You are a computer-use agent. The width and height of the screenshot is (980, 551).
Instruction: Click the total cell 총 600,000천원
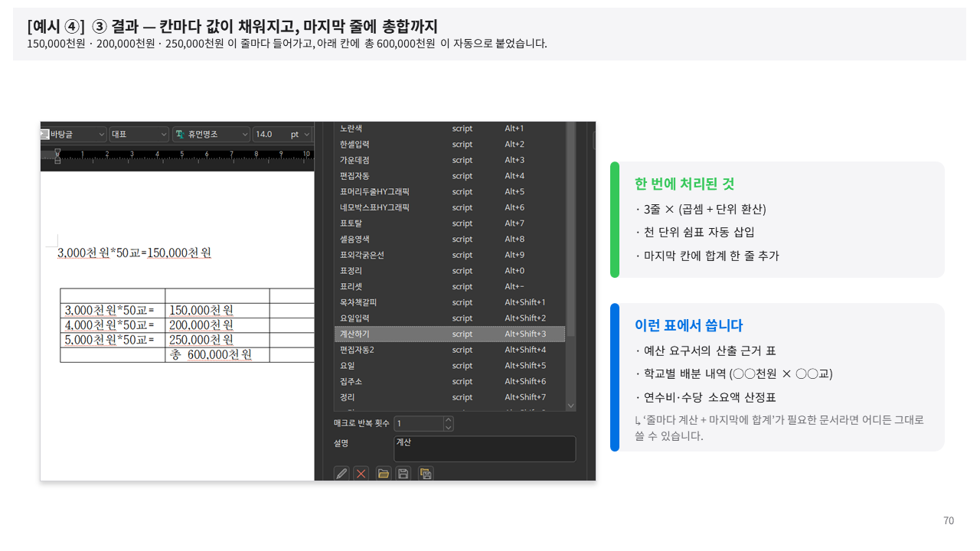217,354
